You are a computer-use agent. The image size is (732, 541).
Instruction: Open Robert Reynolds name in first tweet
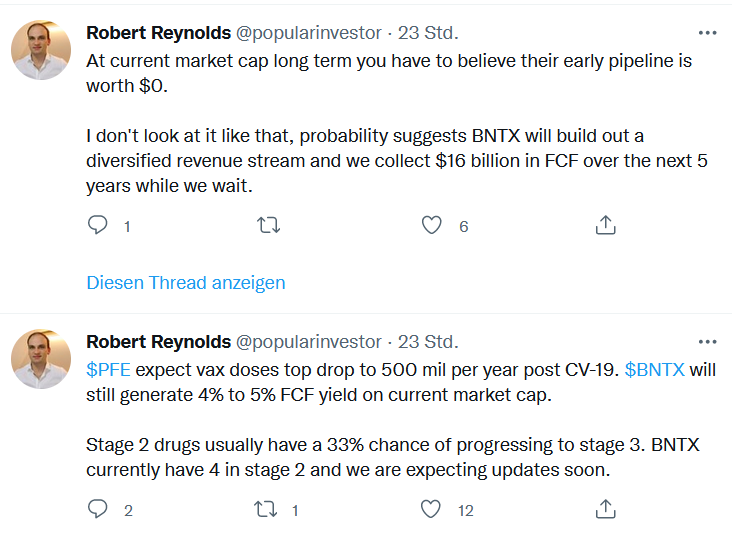(x=158, y=33)
